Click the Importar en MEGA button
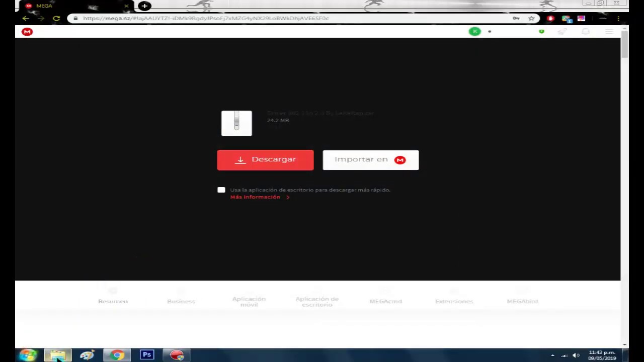644x362 pixels. tap(370, 160)
